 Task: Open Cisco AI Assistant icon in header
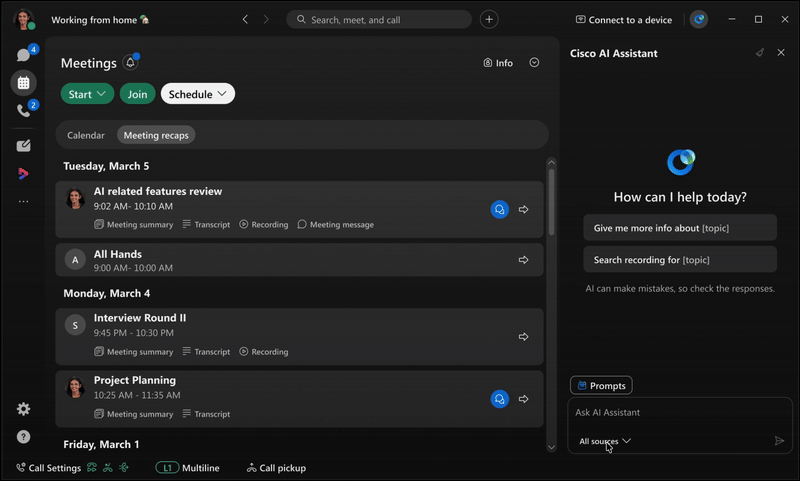click(698, 19)
